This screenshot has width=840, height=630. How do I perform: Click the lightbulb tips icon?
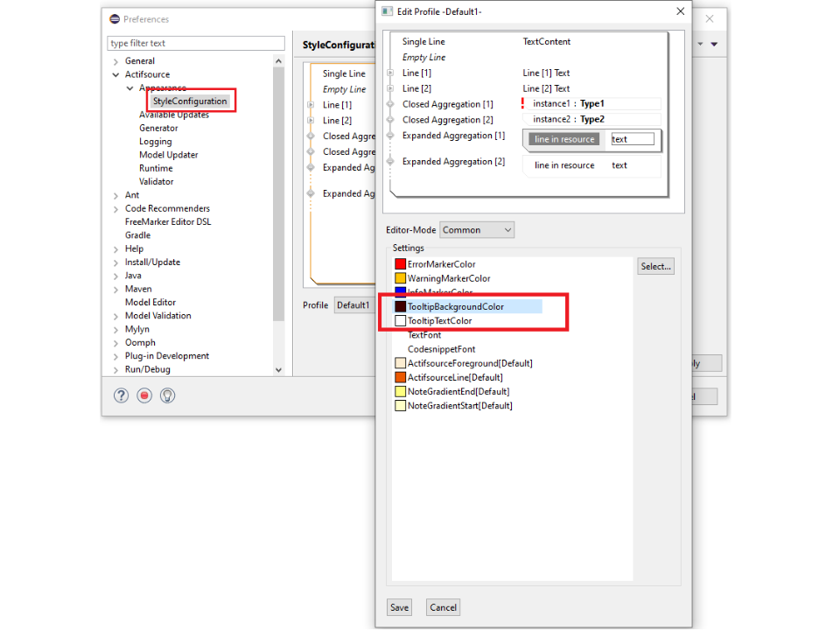(167, 395)
